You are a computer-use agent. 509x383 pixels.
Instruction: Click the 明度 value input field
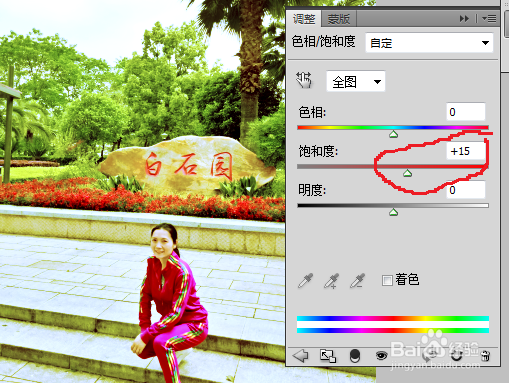466,190
